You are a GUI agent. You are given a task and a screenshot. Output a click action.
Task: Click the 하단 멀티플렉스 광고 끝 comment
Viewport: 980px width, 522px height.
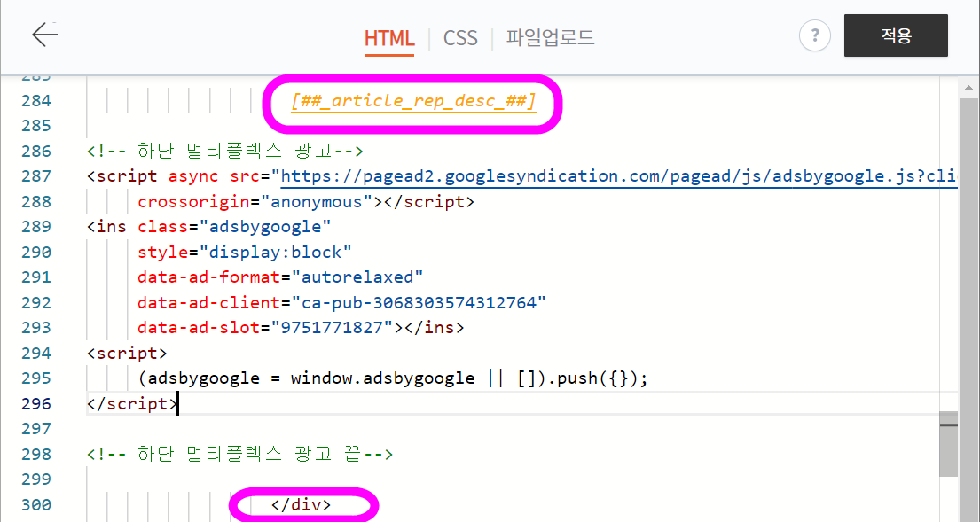(x=240, y=455)
